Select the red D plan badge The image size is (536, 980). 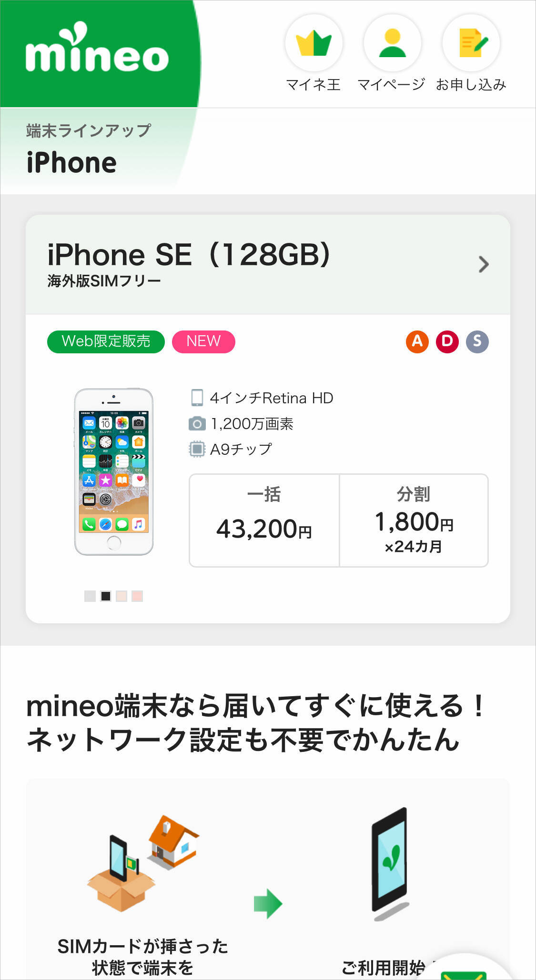pos(447,341)
